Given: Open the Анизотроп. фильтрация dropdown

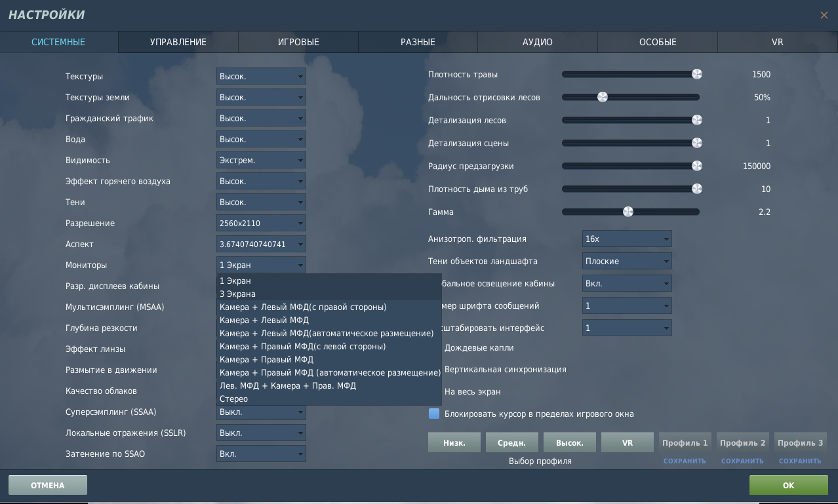Looking at the screenshot, I should click(627, 239).
